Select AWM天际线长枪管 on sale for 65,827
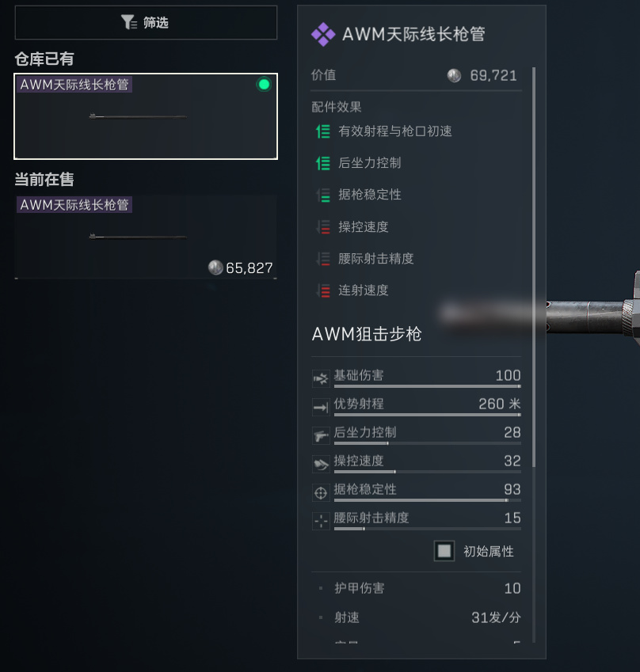This screenshot has width=640, height=672. tap(146, 237)
